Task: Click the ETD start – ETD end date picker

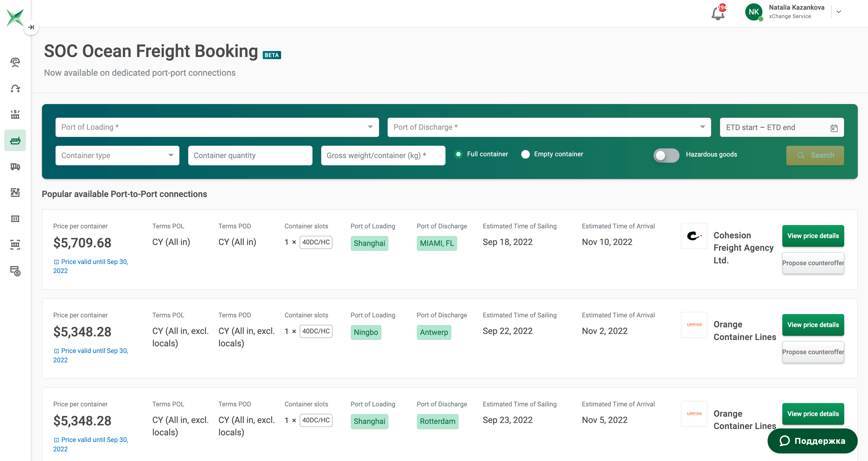Action: [x=782, y=127]
